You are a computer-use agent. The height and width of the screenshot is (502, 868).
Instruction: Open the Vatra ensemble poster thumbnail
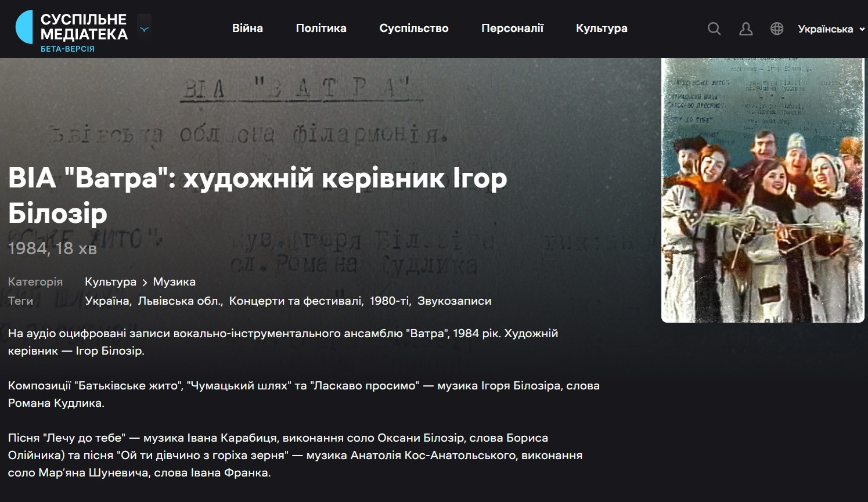click(762, 190)
